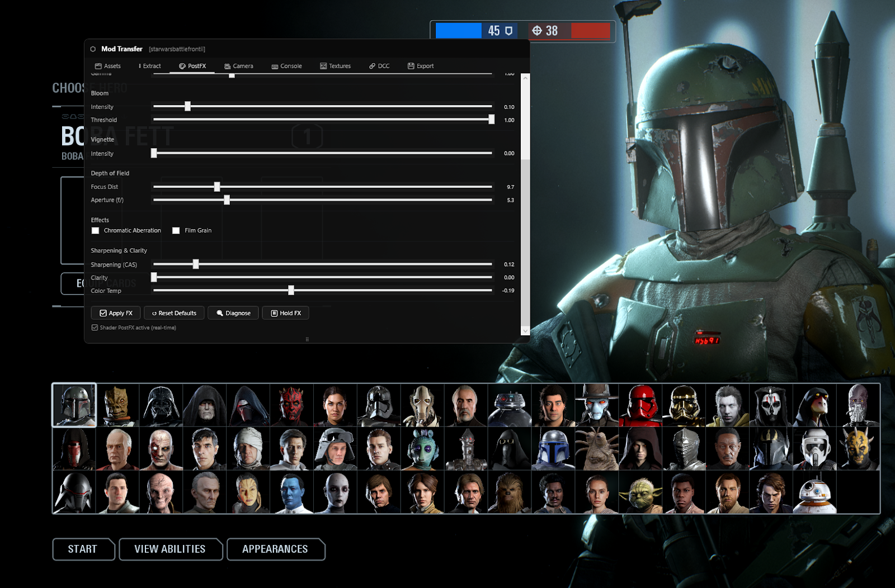895x588 pixels.
Task: Enable the Film Grain checkbox
Action: (x=176, y=230)
